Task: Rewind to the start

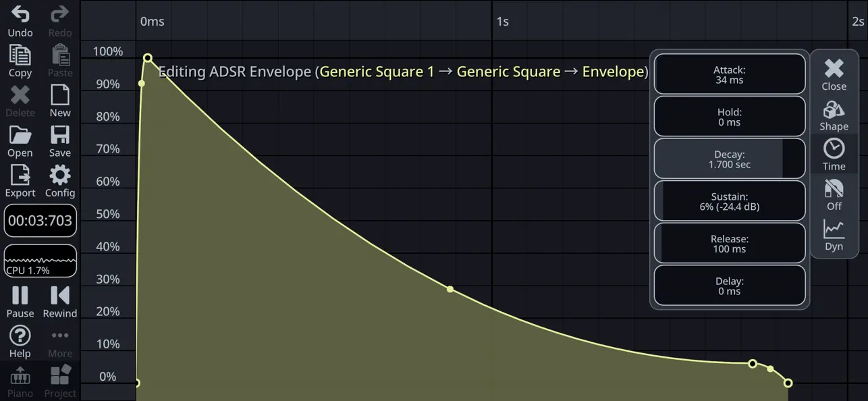Action: pos(60,302)
